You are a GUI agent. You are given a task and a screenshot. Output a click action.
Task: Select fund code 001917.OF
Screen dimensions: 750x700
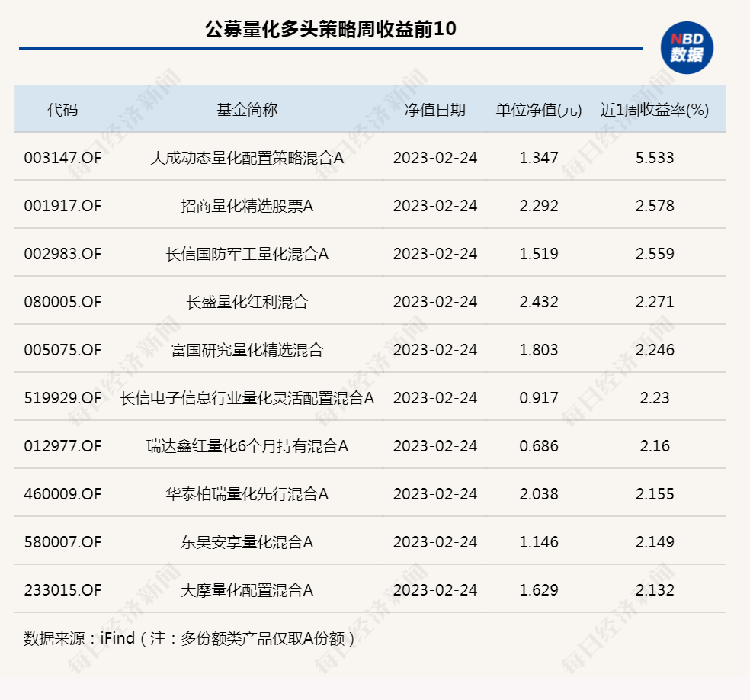pyautogui.click(x=62, y=206)
